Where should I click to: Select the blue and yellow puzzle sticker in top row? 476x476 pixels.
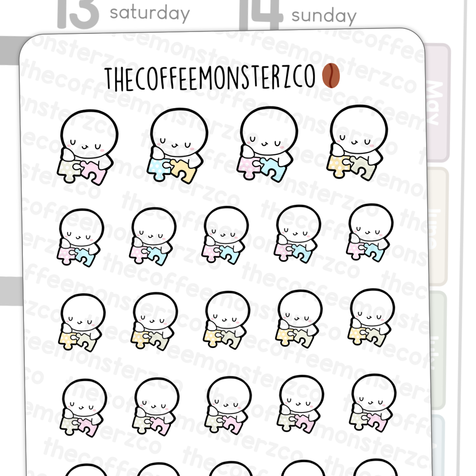[x=178, y=145]
